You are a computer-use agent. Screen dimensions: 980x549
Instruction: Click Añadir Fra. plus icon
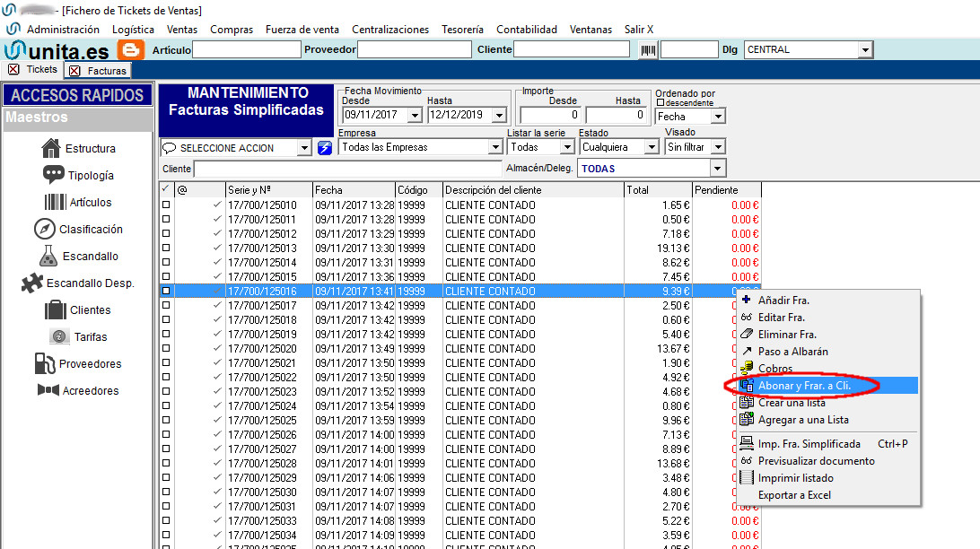click(747, 300)
